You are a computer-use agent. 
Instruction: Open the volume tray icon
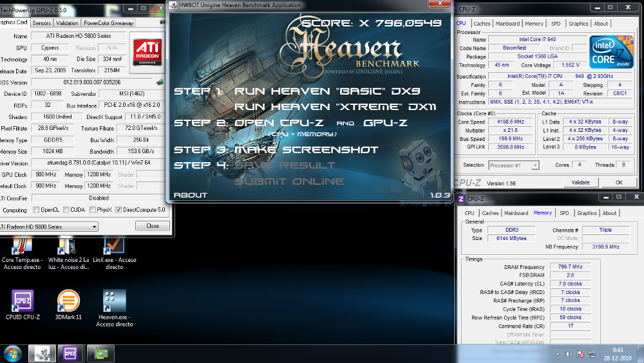click(x=569, y=354)
